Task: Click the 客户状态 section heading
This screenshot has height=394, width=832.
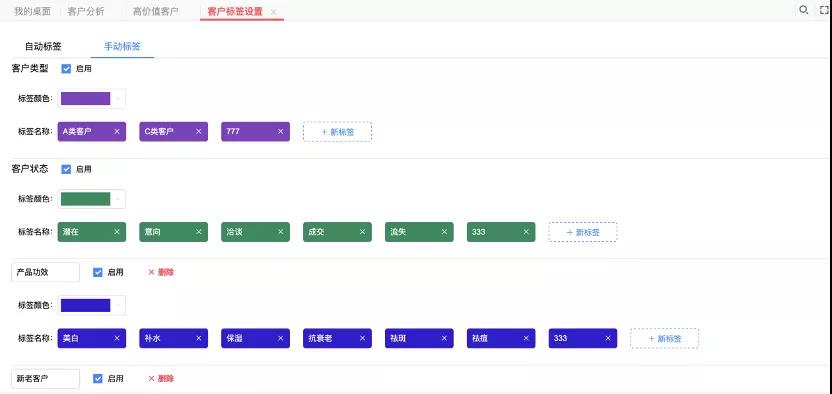Action: 30,169
